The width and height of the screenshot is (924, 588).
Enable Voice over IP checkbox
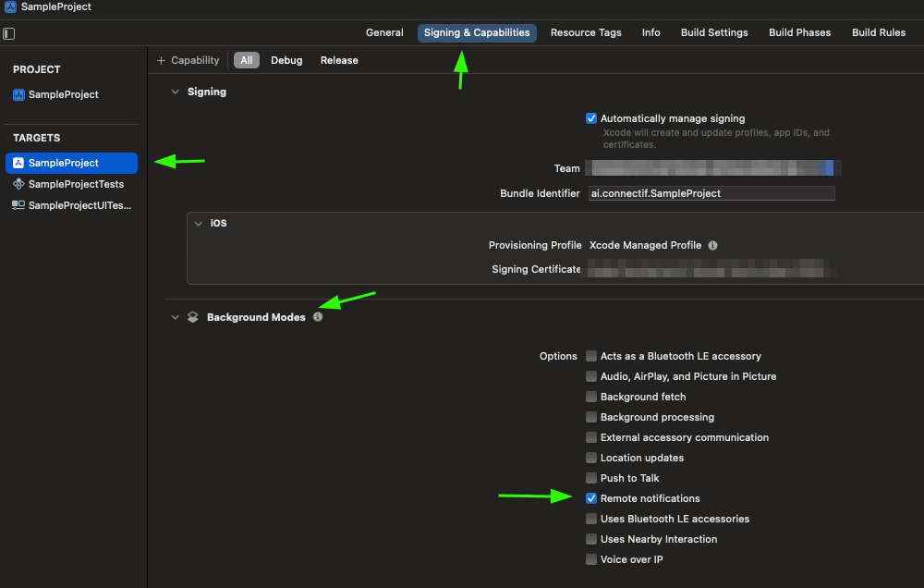coord(591,559)
